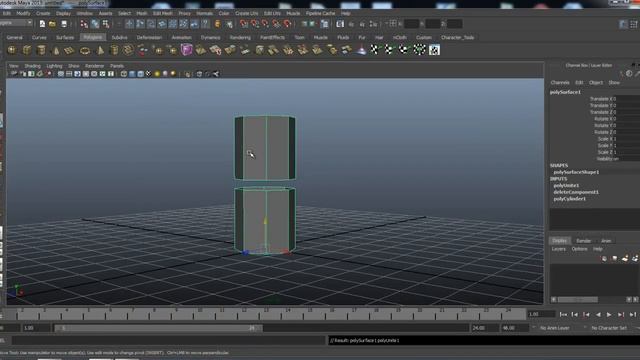Toggle the viewport grid icon
Image resolution: width=640 pixels, height=360 pixels.
point(60,74)
